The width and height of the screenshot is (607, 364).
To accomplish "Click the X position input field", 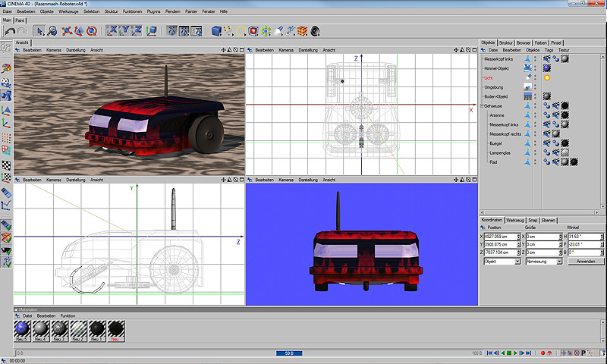I will pos(498,237).
